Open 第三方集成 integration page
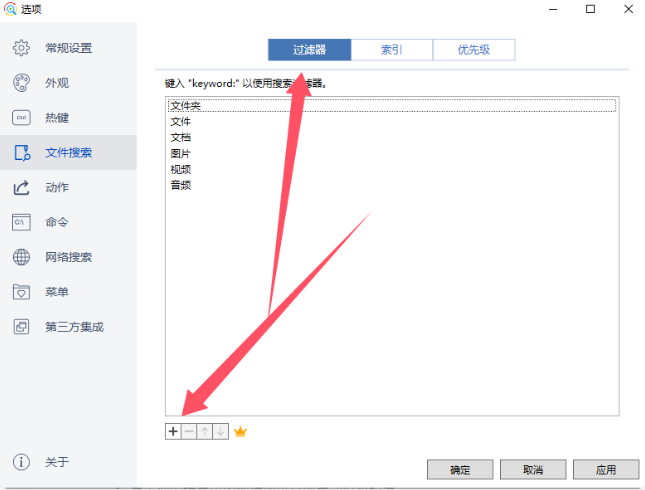Viewport: 645px width, 490px height. click(x=74, y=326)
